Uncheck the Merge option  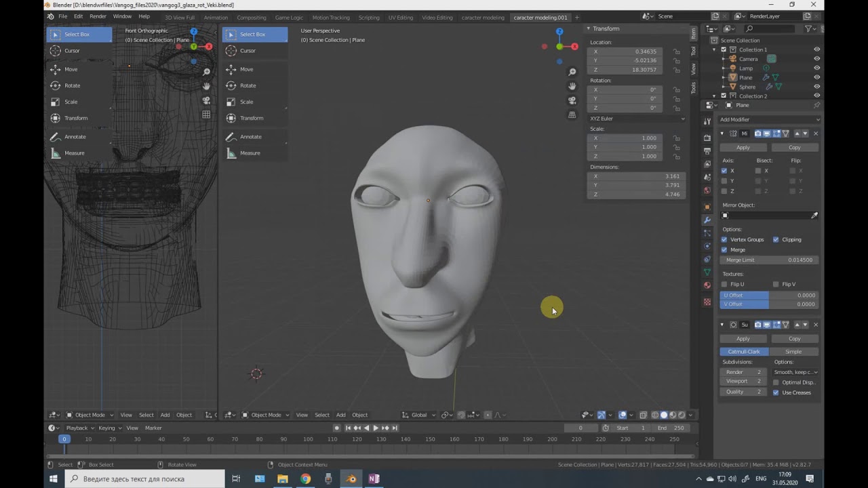[x=724, y=249]
